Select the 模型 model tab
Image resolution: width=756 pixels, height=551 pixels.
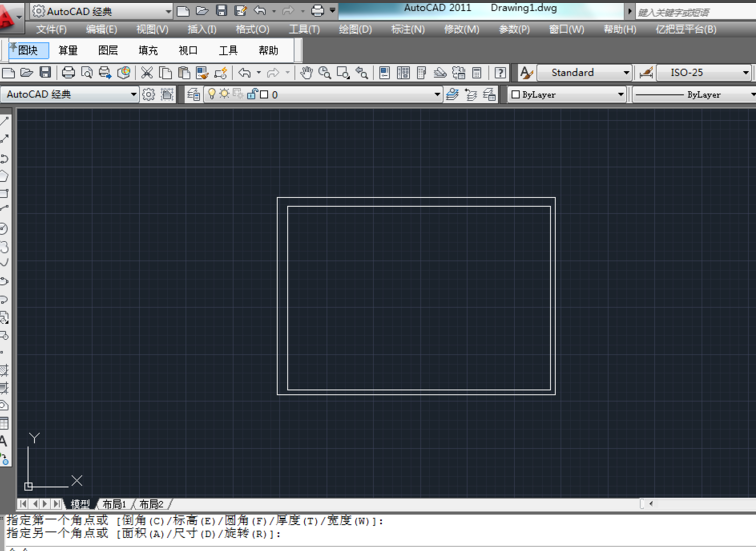tap(80, 504)
